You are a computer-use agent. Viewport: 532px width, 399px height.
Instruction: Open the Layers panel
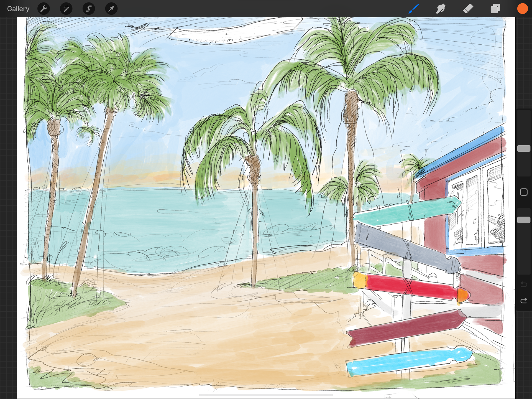[x=495, y=9]
